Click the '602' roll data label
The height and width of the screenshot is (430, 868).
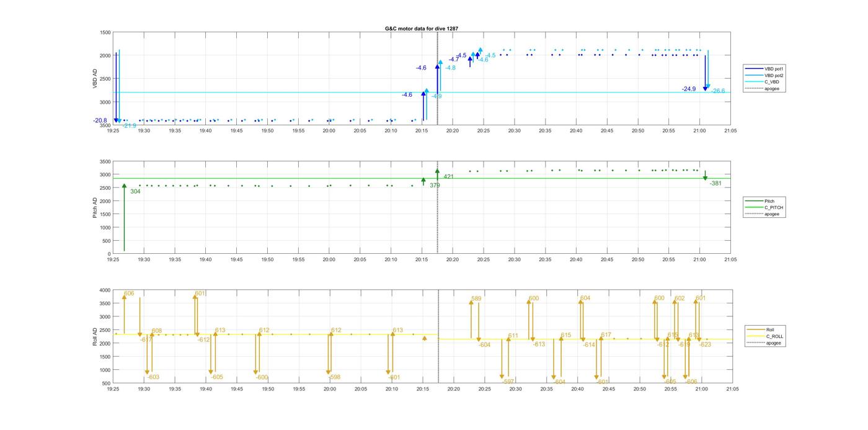[x=680, y=298]
